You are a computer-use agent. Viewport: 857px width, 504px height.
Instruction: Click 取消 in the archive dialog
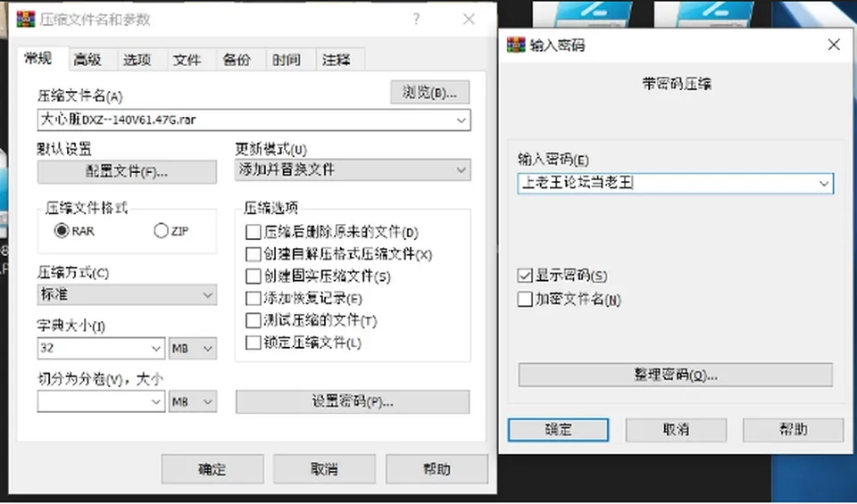[x=324, y=469]
